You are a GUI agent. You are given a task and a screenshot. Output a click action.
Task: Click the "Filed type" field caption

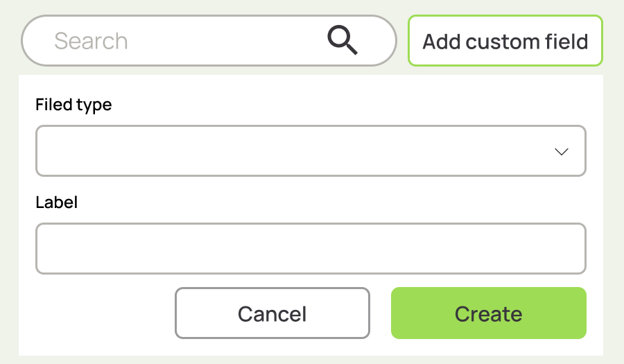click(73, 105)
